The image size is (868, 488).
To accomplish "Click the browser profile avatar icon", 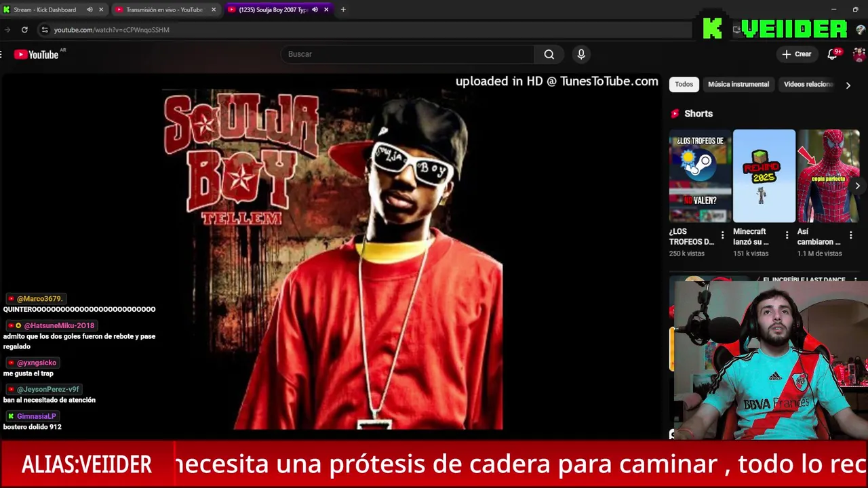I will 861,30.
